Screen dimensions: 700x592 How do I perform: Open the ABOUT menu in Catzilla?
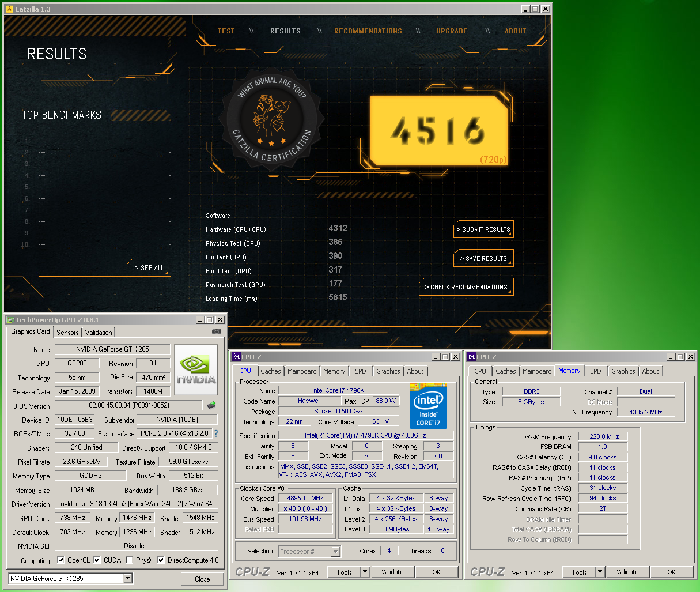(x=515, y=31)
